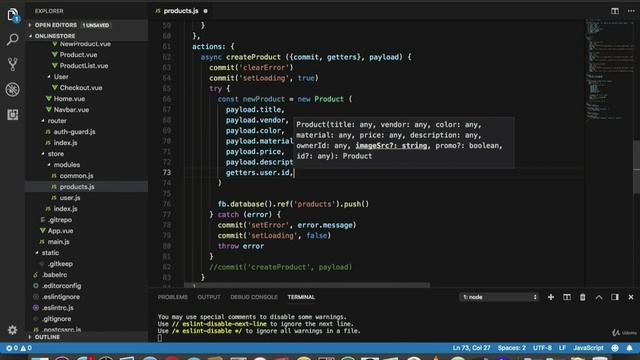Viewport: 640px width, 360px height.
Task: Open App.vue file
Action: coord(60,231)
